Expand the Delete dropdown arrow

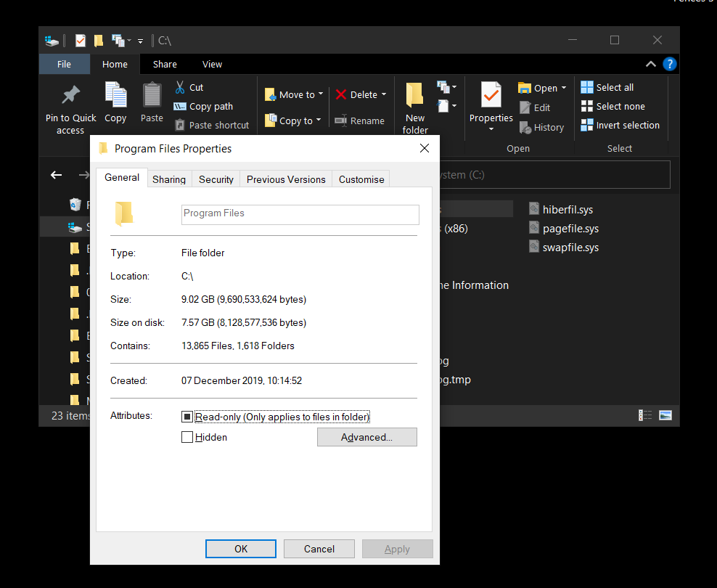pyautogui.click(x=384, y=94)
